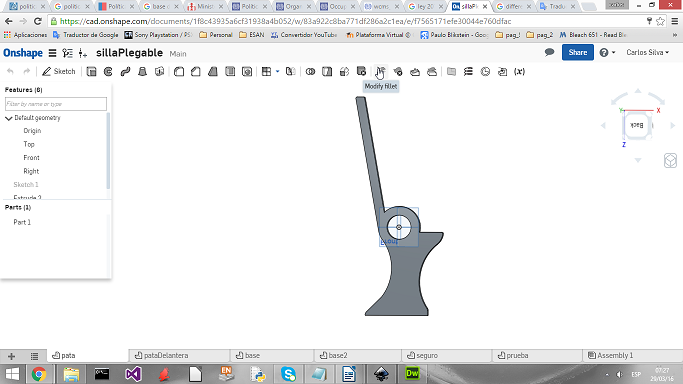683x384 pixels.
Task: Rotate view with cube's left arrow
Action: (603, 125)
